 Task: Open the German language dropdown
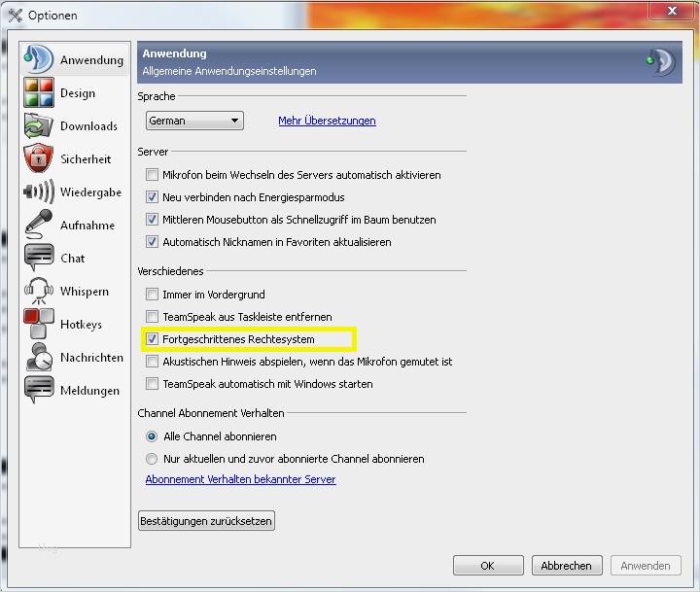click(194, 121)
